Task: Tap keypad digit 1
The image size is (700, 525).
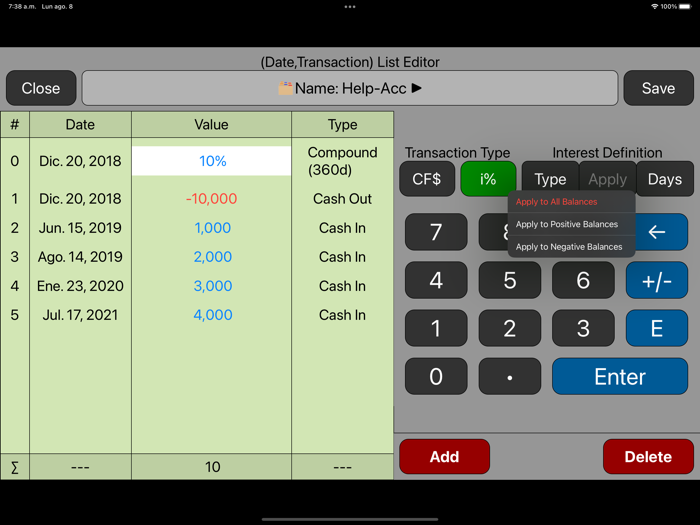Action: click(x=436, y=329)
